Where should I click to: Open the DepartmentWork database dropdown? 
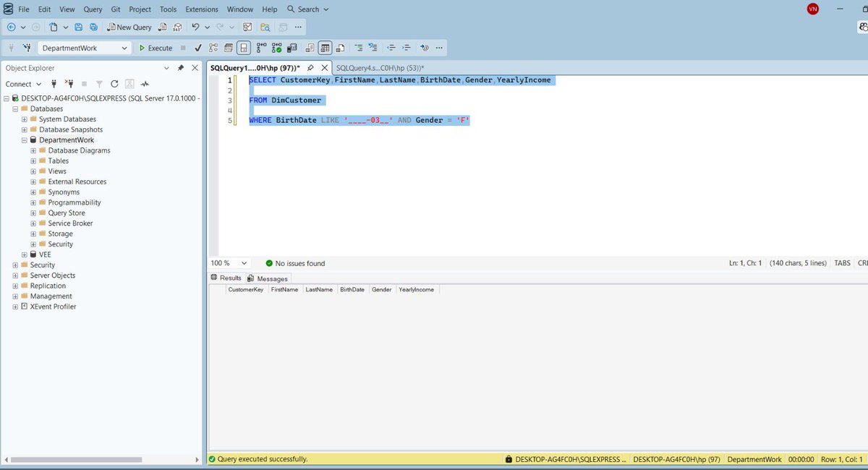click(124, 48)
